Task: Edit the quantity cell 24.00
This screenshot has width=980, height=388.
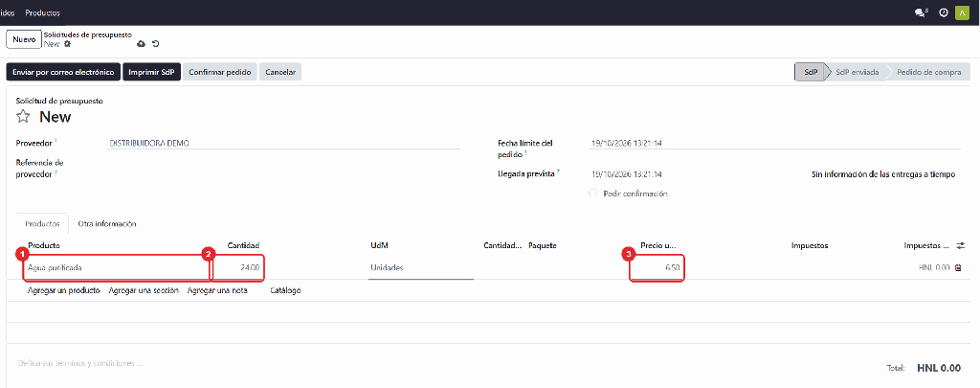Action: (x=238, y=268)
